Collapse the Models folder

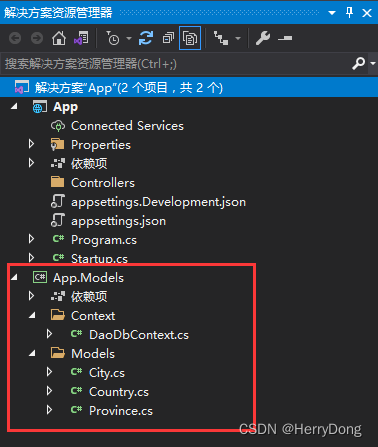pyautogui.click(x=32, y=353)
